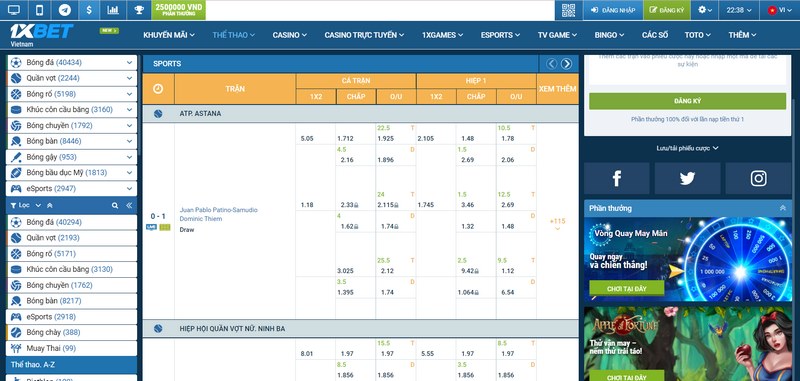Go to next sports slide arrow
The width and height of the screenshot is (800, 381).
click(566, 64)
